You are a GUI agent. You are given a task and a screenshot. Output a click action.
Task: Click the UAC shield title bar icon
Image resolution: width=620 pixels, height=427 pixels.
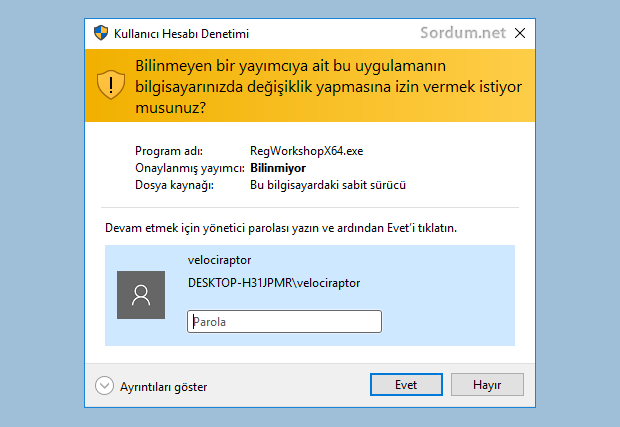[101, 33]
